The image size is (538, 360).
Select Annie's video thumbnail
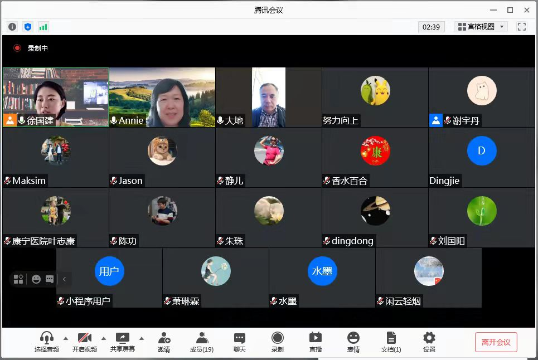coord(162,97)
